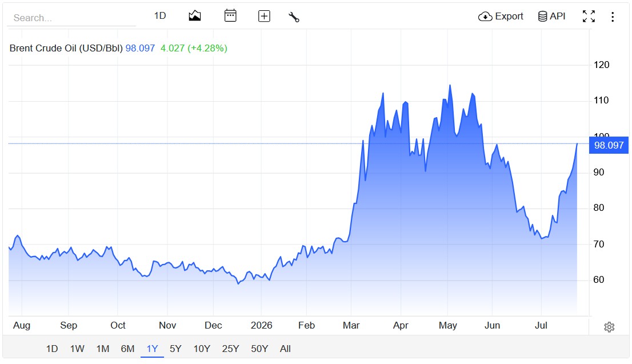Select the 1M time range tab
This screenshot has height=364, width=632.
103,349
